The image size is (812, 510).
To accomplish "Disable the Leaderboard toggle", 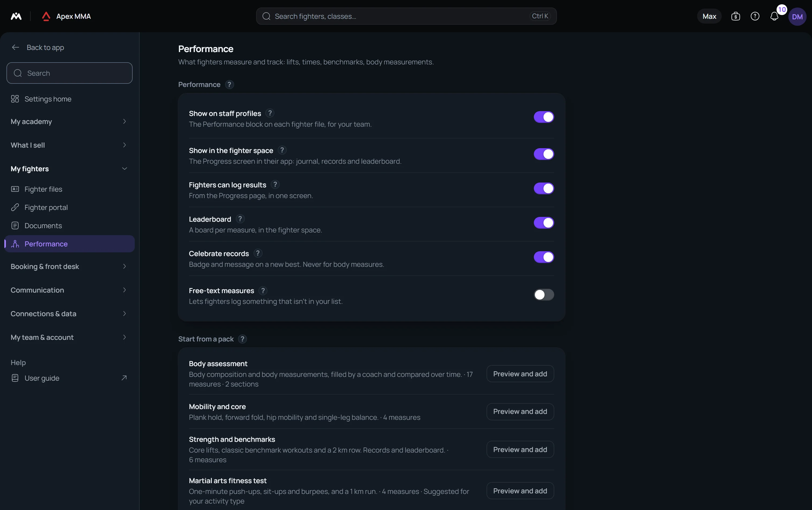I will [543, 223].
